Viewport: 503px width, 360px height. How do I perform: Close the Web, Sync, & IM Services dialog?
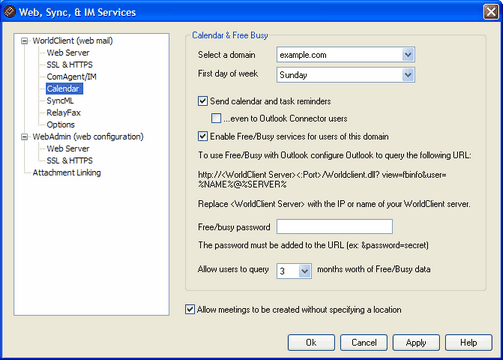[x=491, y=12]
